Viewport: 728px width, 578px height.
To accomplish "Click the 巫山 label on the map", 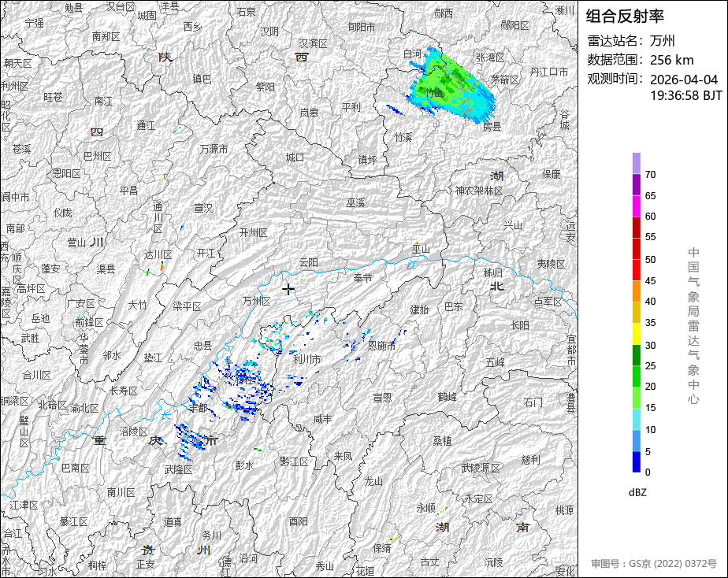I will tap(421, 250).
